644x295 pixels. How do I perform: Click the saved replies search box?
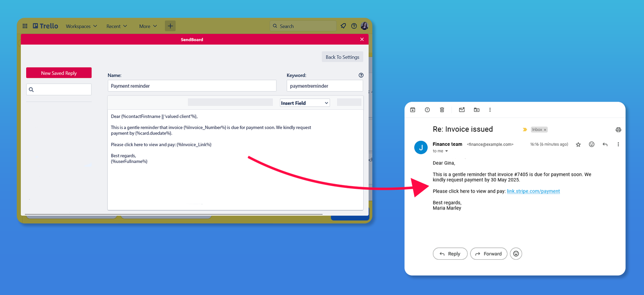click(58, 89)
